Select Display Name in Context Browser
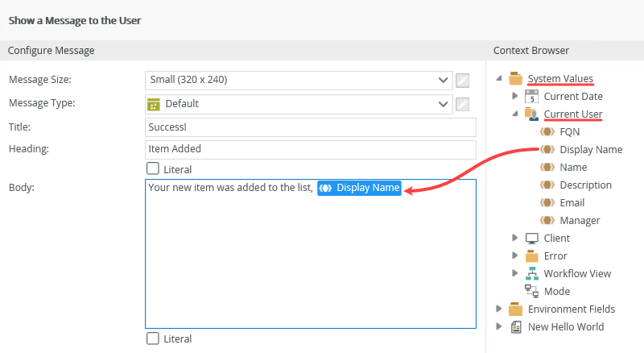Image resolution: width=644 pixels, height=353 pixels. 591,150
